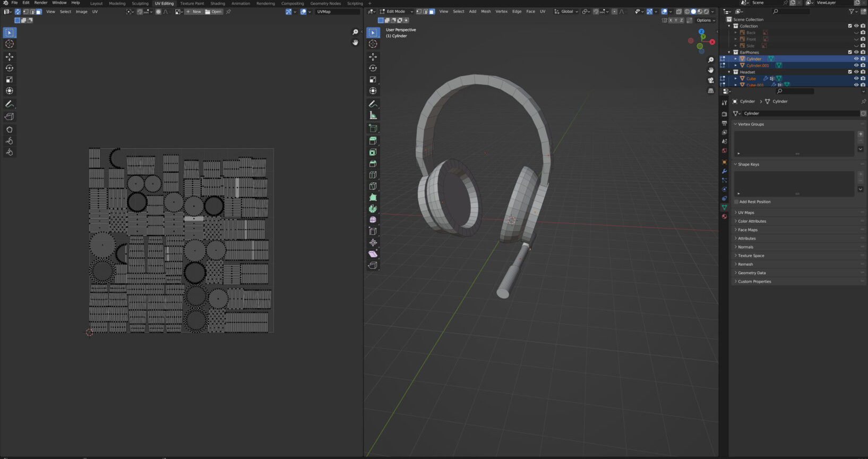Enable the Add Rest Position checkbox

736,202
